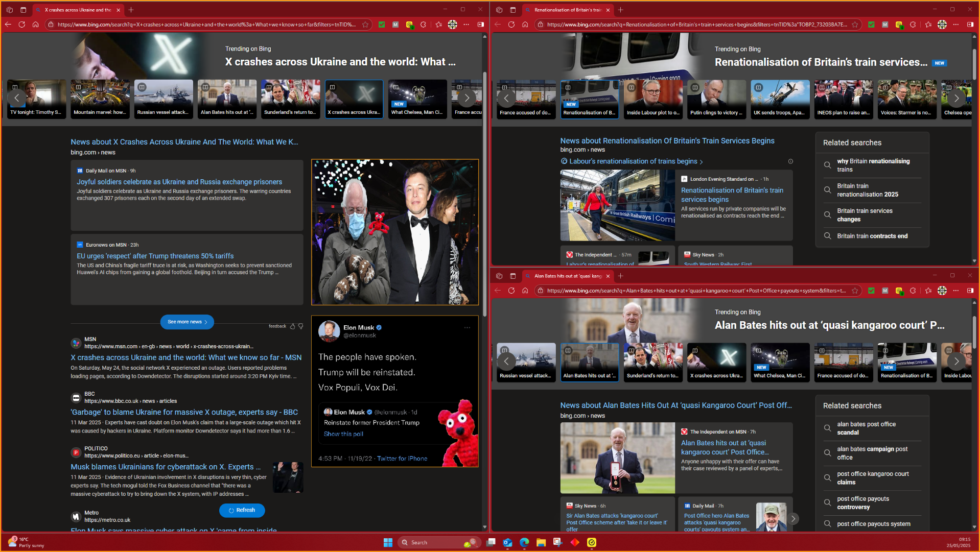The image size is (980, 552).
Task: Favorite this page in left window address bar
Action: coord(365,25)
